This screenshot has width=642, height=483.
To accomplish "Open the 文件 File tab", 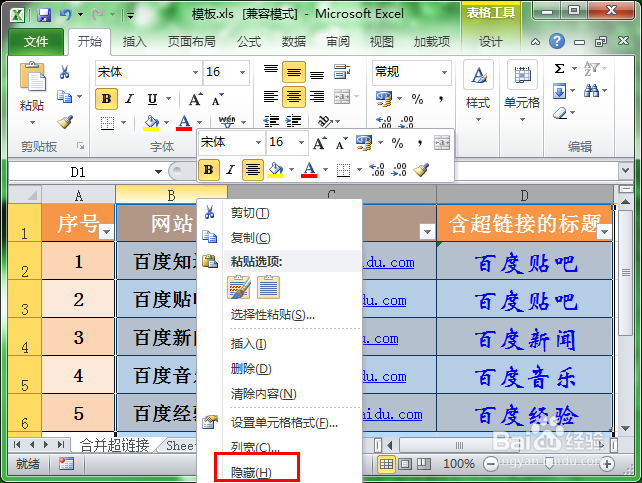I will pos(36,41).
